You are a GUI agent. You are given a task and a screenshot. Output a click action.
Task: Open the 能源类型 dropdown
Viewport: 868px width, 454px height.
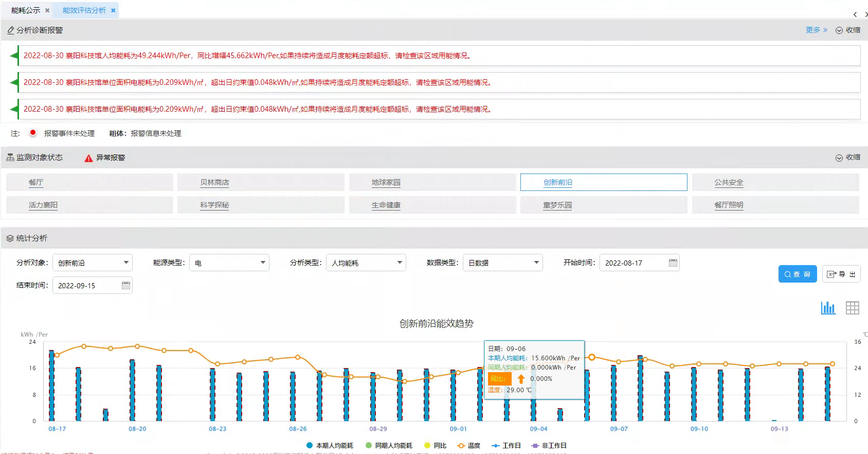229,263
